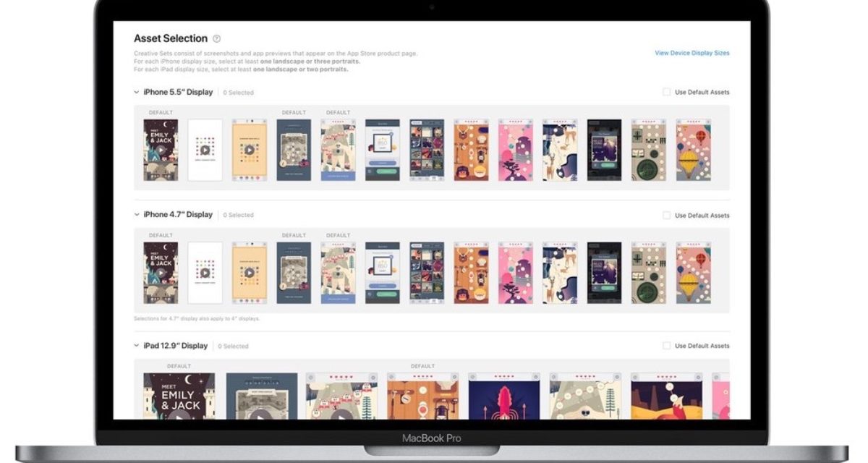Check Use Default Assets for iPhone 4.7" Display
The image size is (868, 463).
coord(667,216)
